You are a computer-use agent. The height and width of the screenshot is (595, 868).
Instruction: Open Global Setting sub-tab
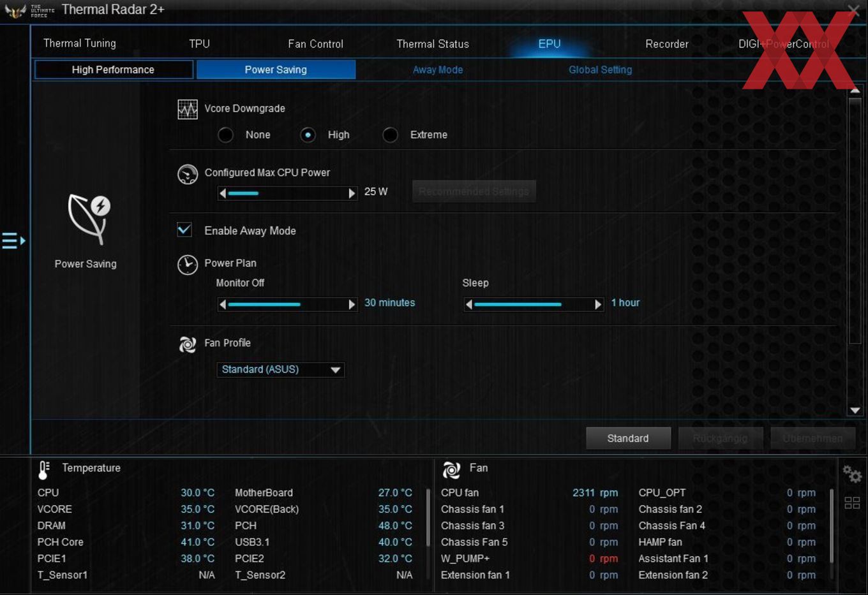tap(600, 70)
